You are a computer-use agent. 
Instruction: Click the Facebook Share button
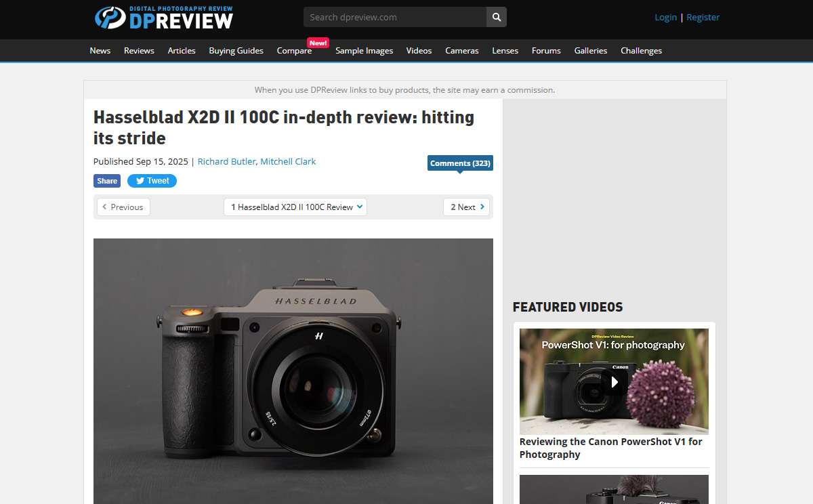point(107,181)
